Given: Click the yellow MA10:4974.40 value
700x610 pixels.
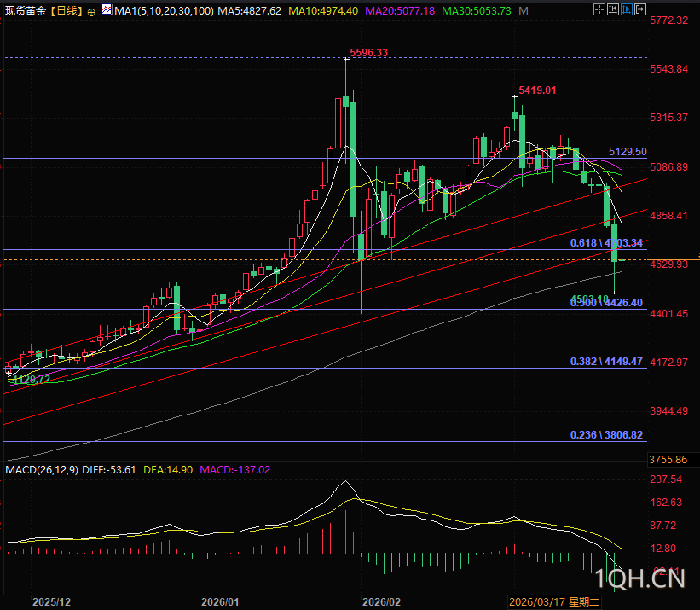Looking at the screenshot, I should coord(323,11).
